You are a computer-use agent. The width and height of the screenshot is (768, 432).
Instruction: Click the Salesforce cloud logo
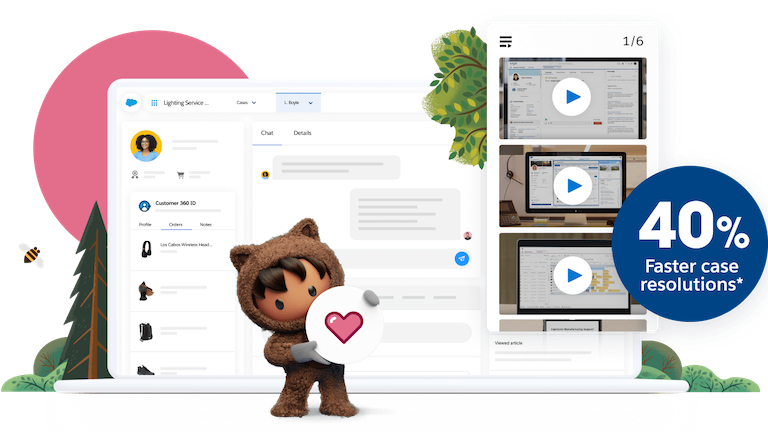[131, 102]
